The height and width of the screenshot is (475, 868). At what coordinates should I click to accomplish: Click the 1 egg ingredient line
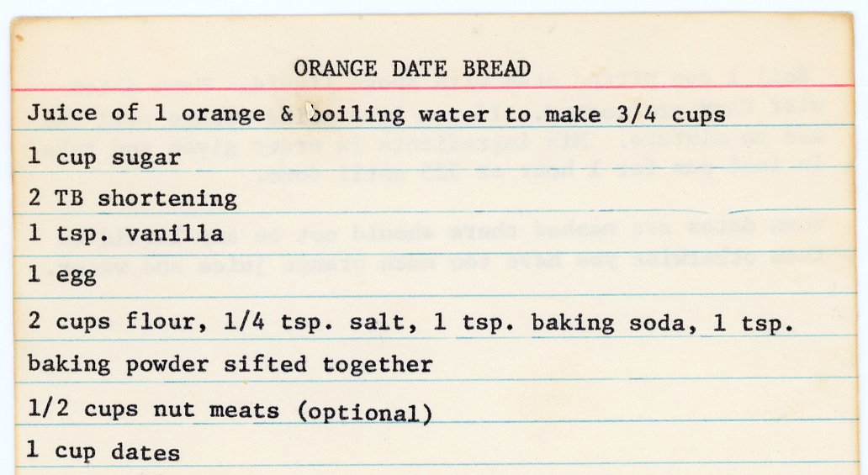(x=62, y=276)
